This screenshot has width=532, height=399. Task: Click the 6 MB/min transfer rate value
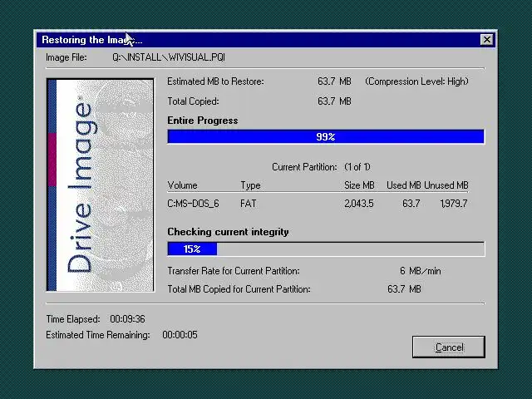pyautogui.click(x=420, y=271)
